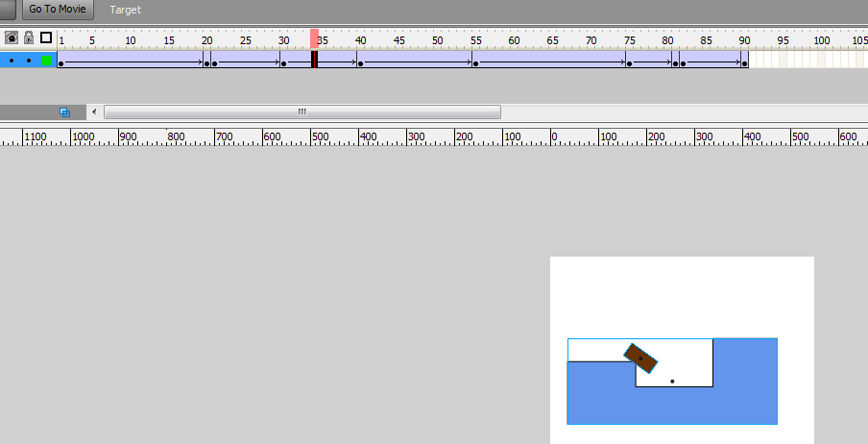Select the keyframe at frame 30
Viewport: 868px width, 444px height.
284,63
